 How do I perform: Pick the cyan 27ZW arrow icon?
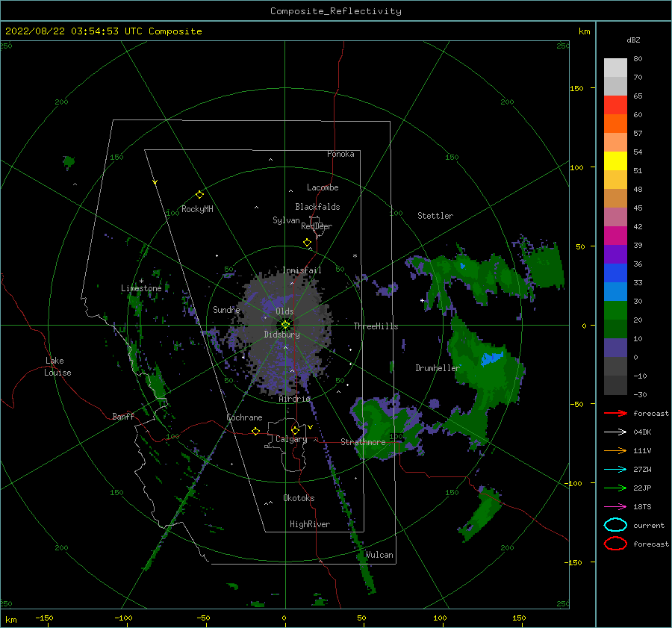(x=615, y=470)
